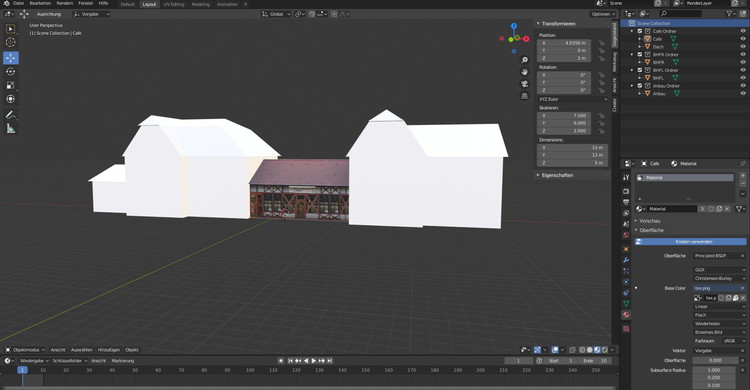
Task: Switch to UV Editing workspace tab
Action: point(174,4)
